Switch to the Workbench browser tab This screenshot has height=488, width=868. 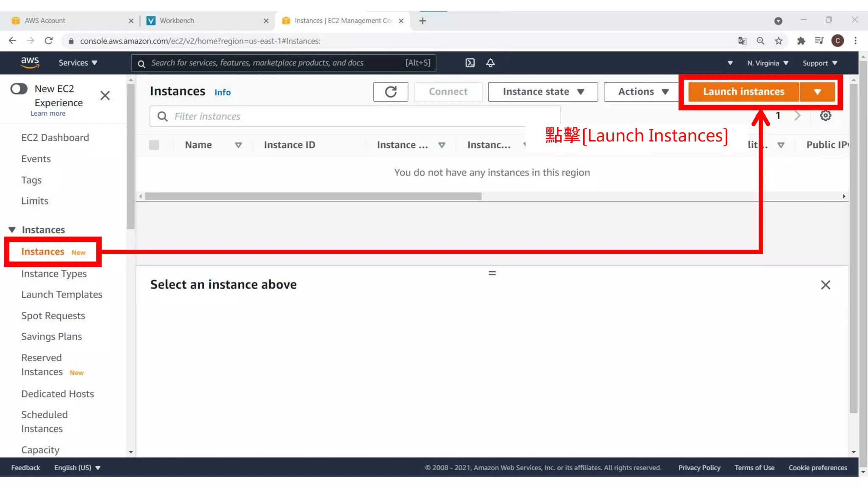tap(208, 21)
